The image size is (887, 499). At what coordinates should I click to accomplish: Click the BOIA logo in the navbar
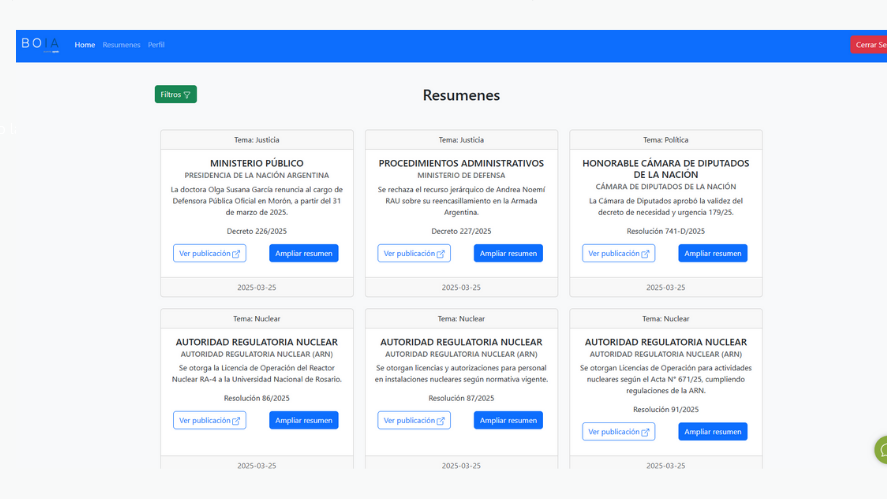click(x=40, y=44)
